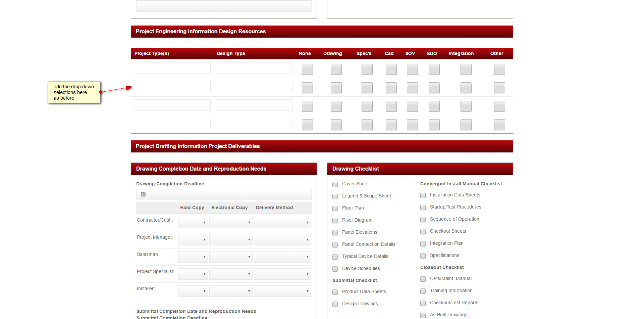Expand Project Specialist Hard Copy dropdown
Screen dimensions: 644x319
tap(193, 274)
